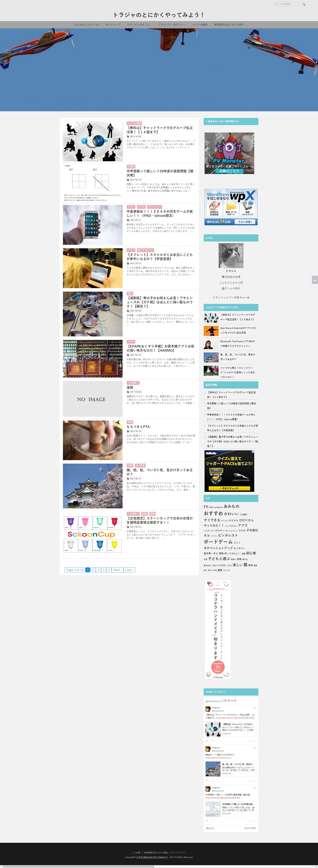
Task: Click the search magnifier icon
Action: [304, 4]
